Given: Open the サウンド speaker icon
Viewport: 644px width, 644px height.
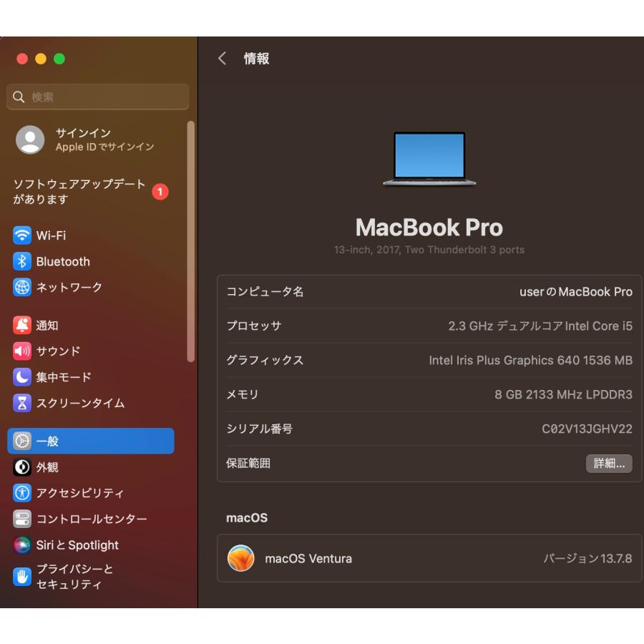Looking at the screenshot, I should (x=21, y=351).
